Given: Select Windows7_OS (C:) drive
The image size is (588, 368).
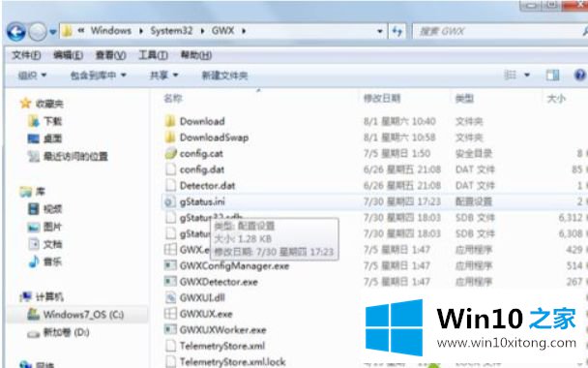Looking at the screenshot, I should (x=83, y=315).
